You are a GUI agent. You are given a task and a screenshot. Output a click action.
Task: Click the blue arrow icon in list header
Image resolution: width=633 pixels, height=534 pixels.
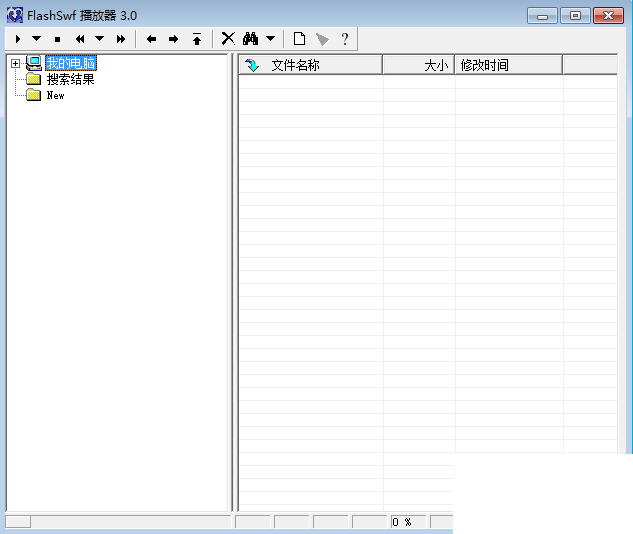tap(252, 65)
